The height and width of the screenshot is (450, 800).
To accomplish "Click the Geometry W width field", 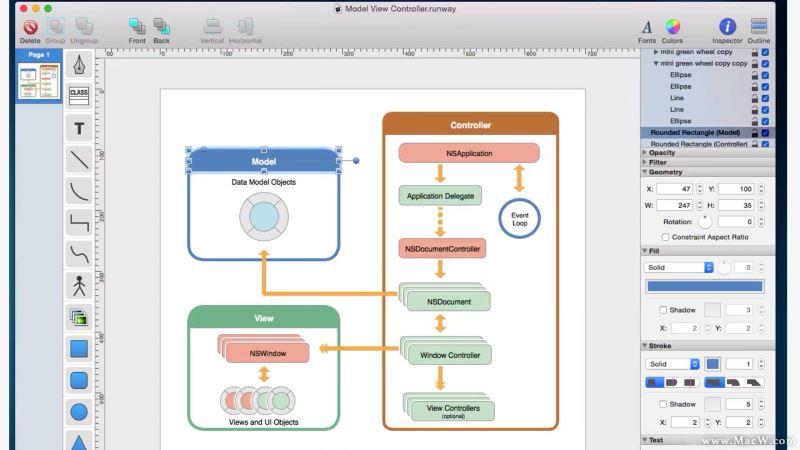I will click(674, 205).
